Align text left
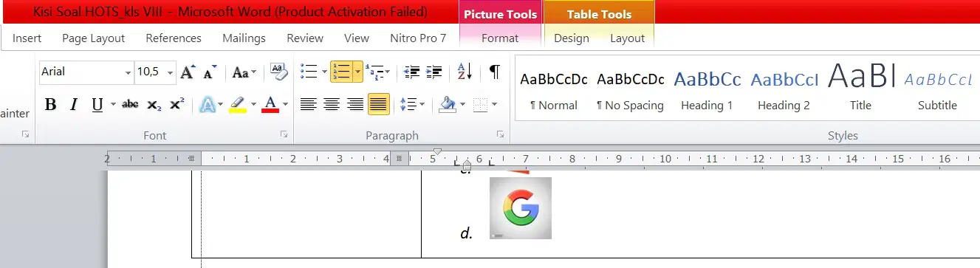The image size is (980, 268). (x=308, y=105)
